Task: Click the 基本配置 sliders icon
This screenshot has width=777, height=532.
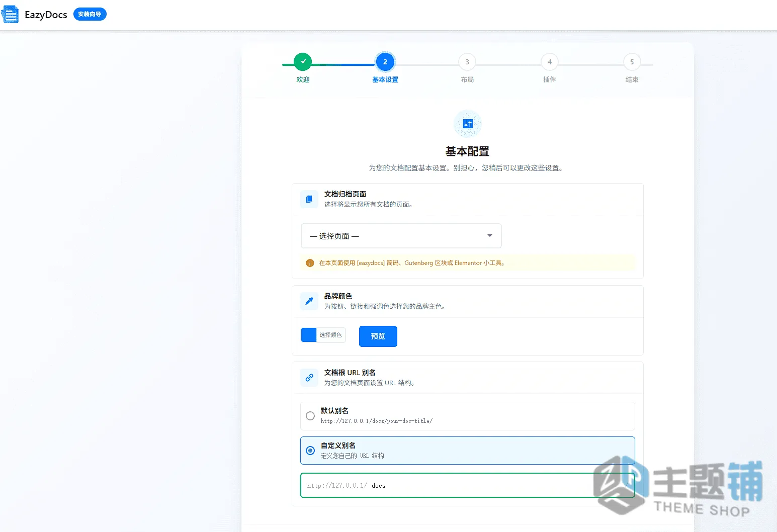Action: [x=468, y=124]
